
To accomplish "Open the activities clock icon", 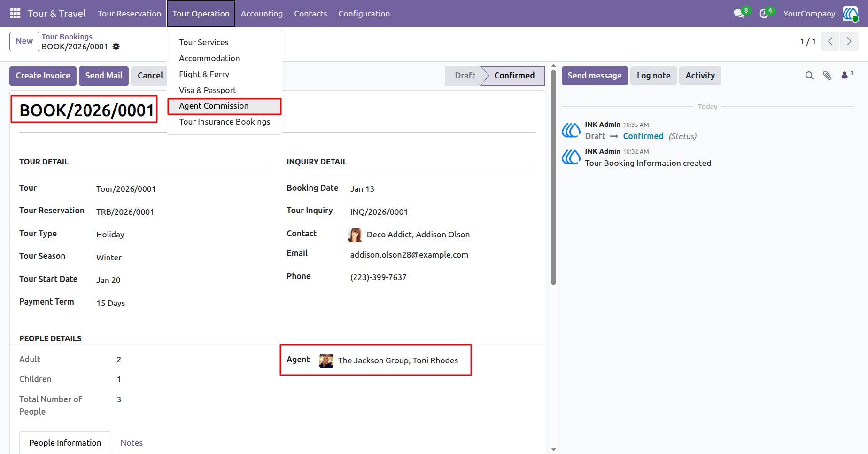I will 764,14.
